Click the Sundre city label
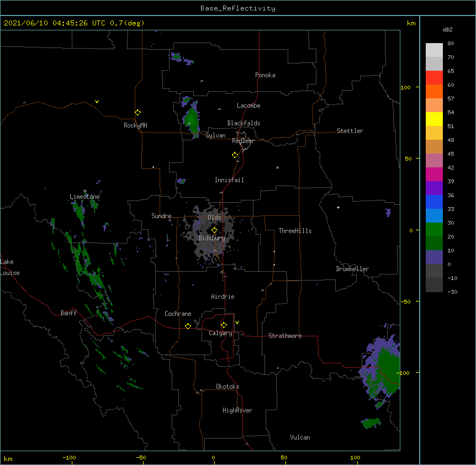 161,216
